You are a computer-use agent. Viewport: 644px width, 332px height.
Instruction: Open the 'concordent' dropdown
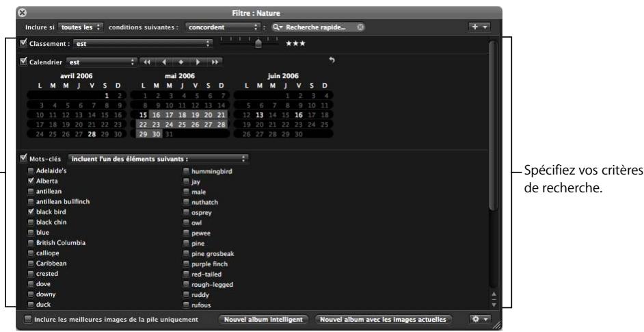click(223, 27)
